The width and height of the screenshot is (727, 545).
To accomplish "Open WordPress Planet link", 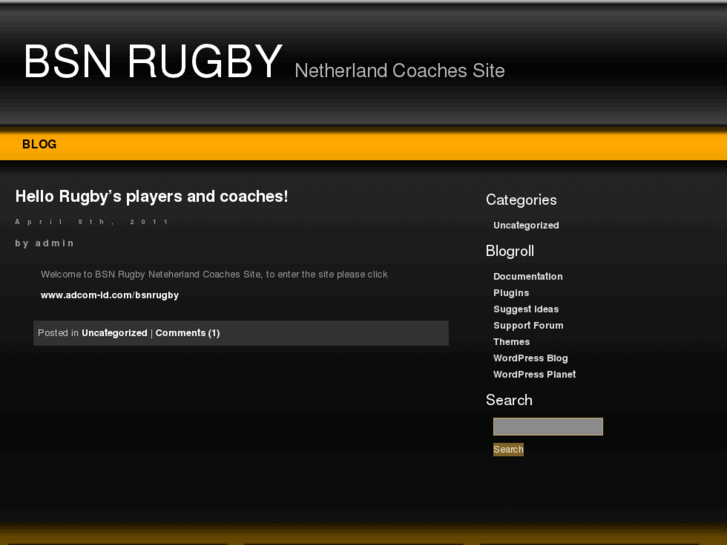I will click(x=534, y=374).
